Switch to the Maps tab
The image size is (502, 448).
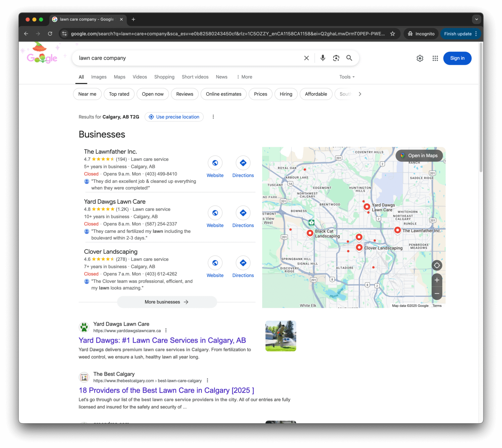(x=120, y=77)
